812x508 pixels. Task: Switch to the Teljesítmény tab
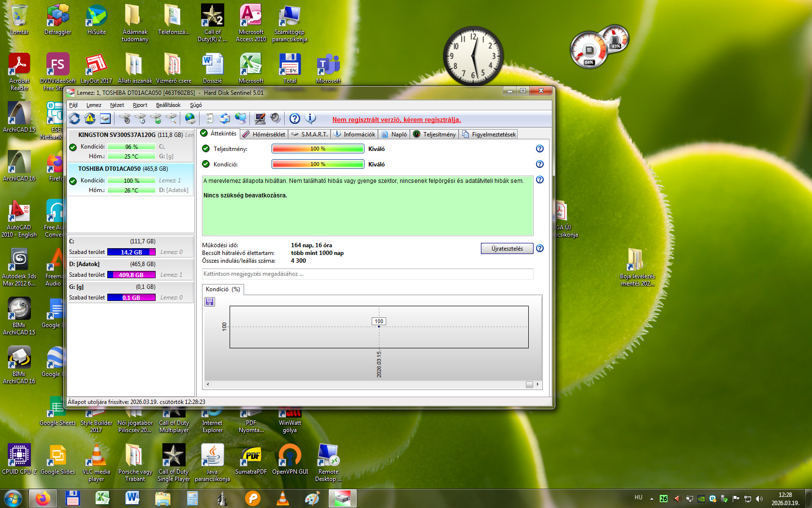(x=435, y=134)
